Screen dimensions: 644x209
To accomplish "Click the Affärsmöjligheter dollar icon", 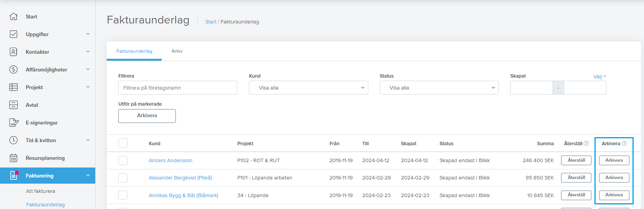I will click(13, 70).
